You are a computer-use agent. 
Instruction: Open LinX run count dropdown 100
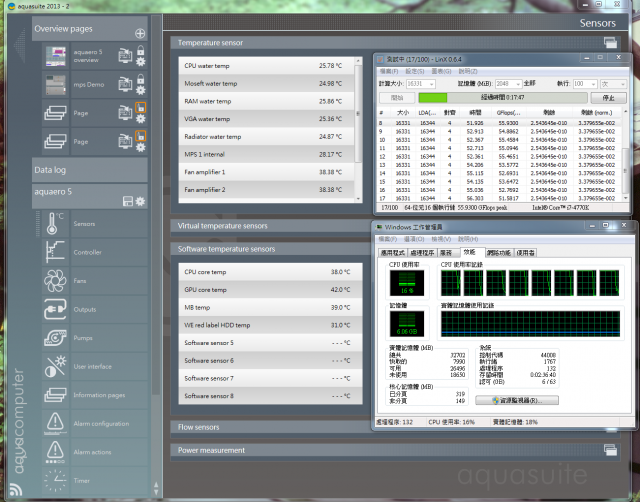(585, 84)
